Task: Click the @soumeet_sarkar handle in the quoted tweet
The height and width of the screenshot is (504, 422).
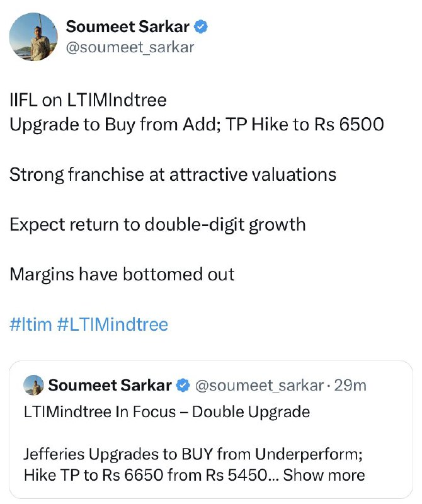Action: [259, 386]
